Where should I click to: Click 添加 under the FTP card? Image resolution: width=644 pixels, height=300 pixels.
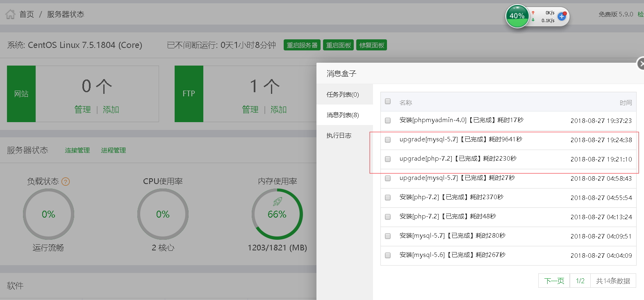(x=278, y=109)
